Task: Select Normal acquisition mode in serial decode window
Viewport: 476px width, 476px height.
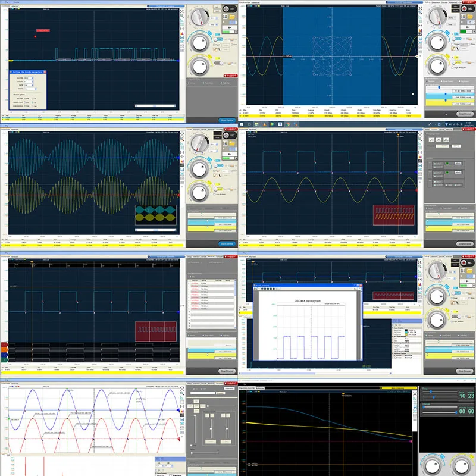Action: pyautogui.click(x=192, y=83)
